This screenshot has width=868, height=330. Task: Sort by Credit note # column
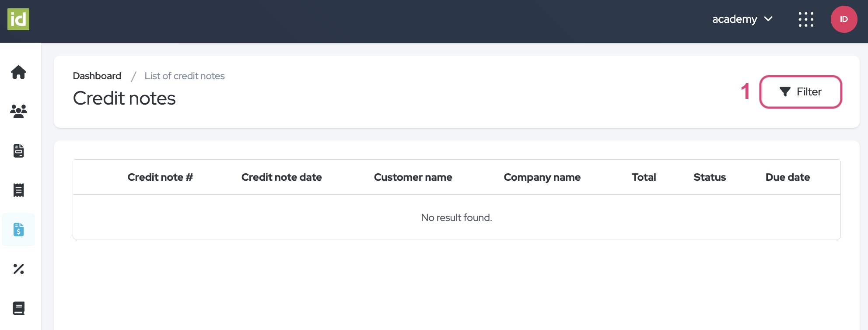pos(160,177)
